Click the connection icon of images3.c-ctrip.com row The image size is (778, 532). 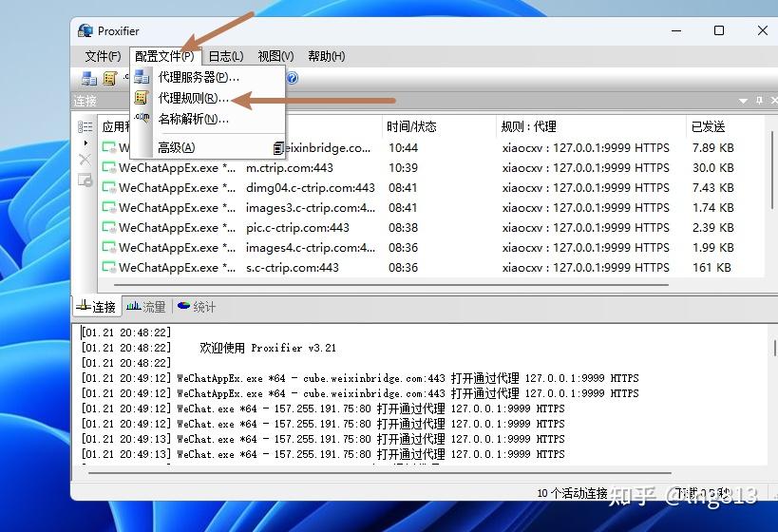tap(109, 207)
